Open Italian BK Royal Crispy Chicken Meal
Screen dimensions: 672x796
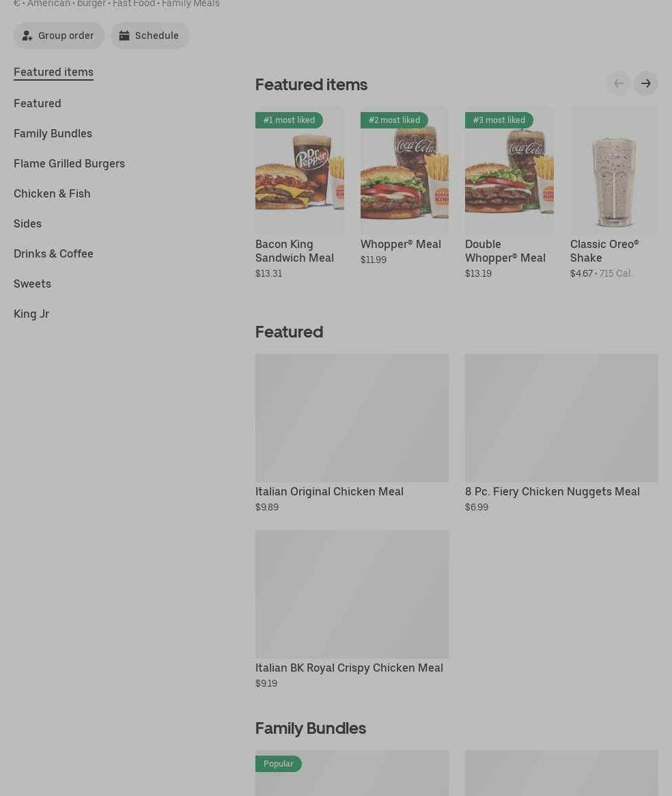pyautogui.click(x=352, y=609)
